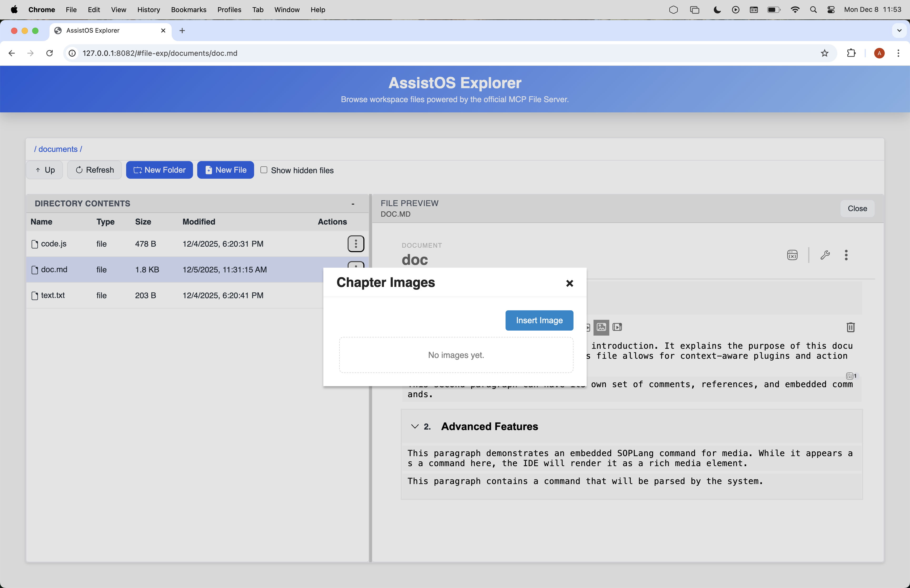910x588 pixels.
Task: Click the chapter image icon
Action: tap(601, 327)
